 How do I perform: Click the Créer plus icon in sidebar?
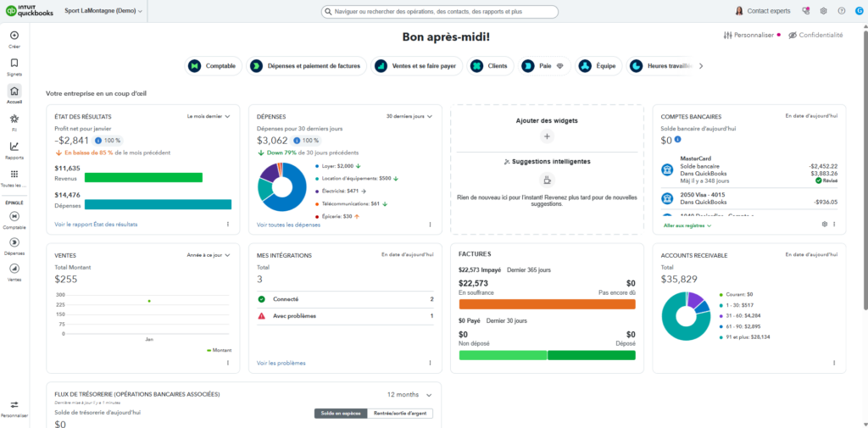(x=14, y=35)
